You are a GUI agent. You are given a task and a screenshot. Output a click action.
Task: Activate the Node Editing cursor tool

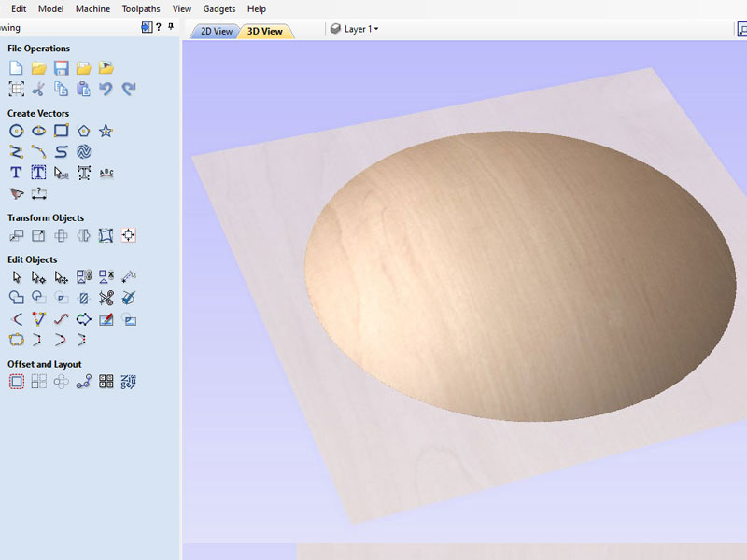(x=38, y=277)
